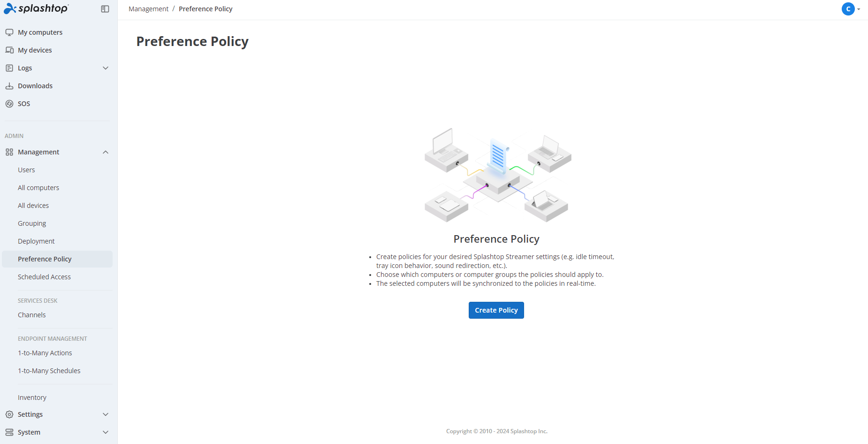Open Channels under Services Desk
This screenshot has height=444, width=868.
[x=31, y=315]
